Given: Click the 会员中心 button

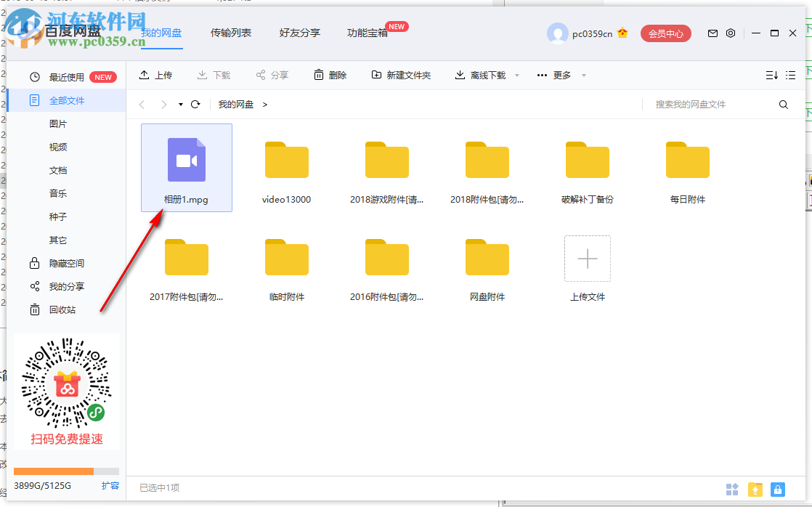Looking at the screenshot, I should [x=666, y=33].
